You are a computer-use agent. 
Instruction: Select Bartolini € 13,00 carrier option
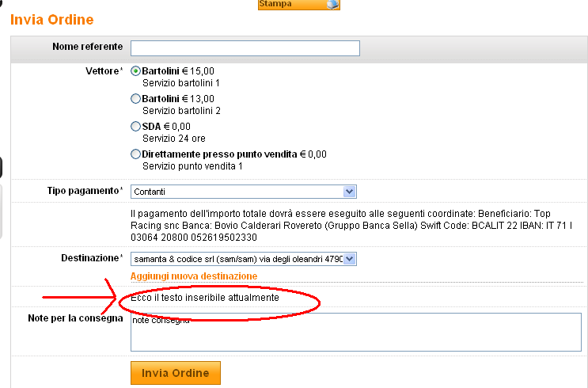[135, 99]
